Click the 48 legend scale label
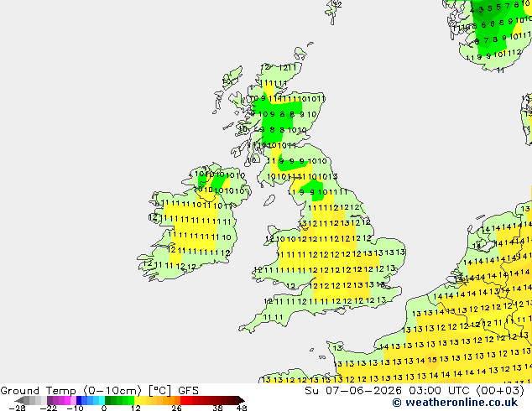The image size is (532, 411). 242,408
